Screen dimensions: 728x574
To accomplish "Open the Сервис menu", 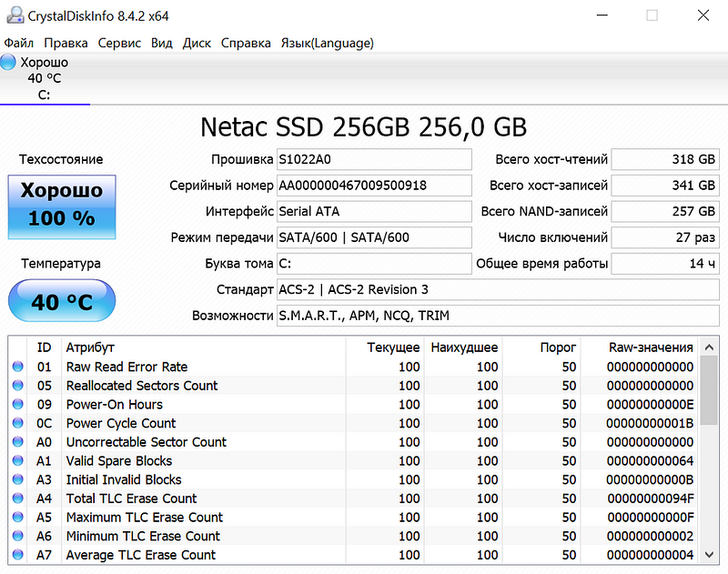I will pos(119,43).
